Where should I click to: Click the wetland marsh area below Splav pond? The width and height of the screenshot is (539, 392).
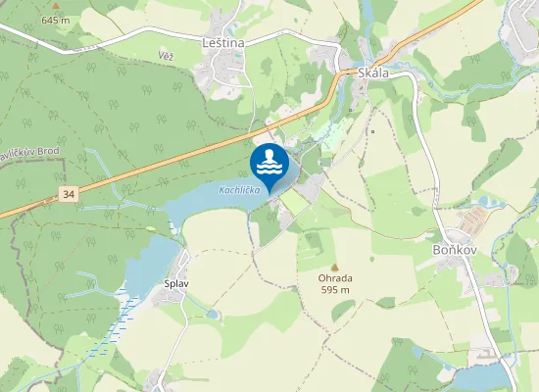click(112, 325)
